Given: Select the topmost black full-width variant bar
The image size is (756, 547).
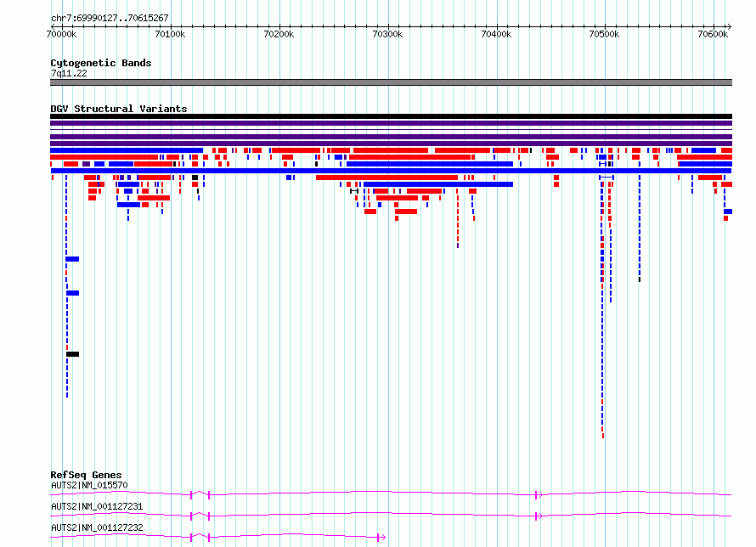Looking at the screenshot, I should (391, 116).
